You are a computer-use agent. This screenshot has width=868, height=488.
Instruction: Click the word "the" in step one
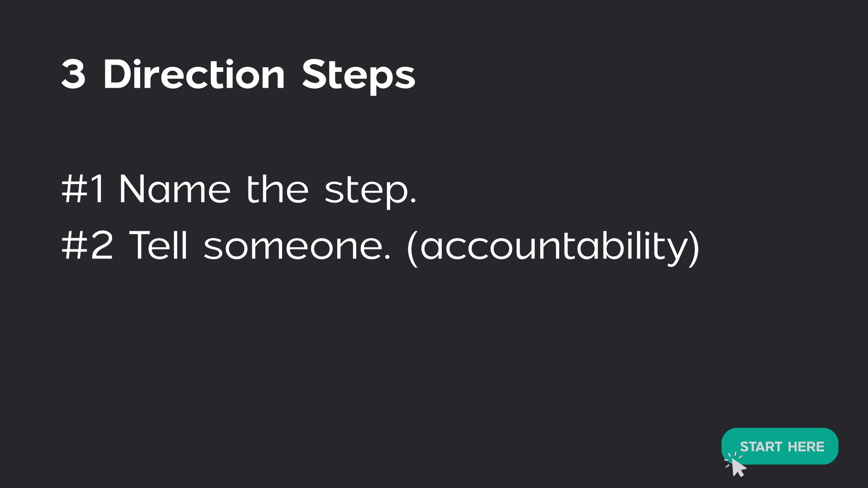click(277, 189)
